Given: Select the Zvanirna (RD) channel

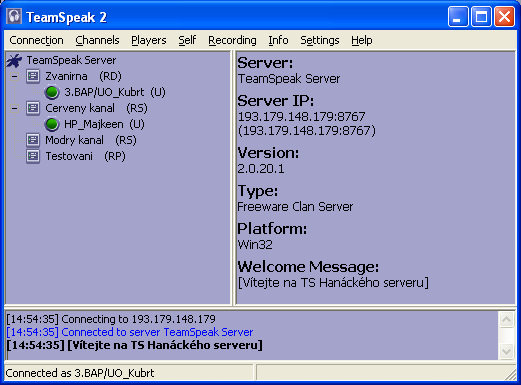Looking at the screenshot, I should point(83,76).
